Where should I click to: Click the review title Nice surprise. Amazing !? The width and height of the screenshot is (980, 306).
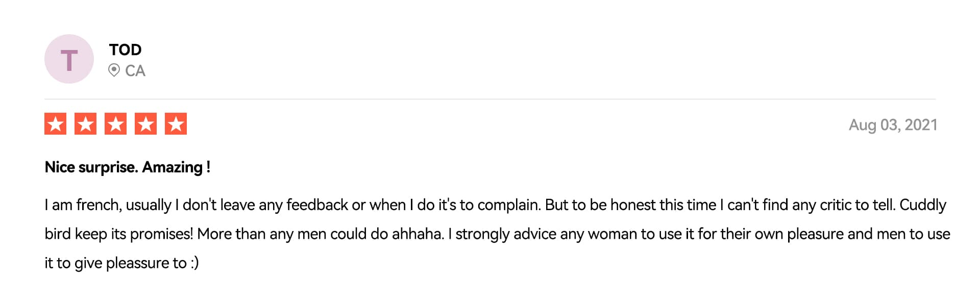coord(128,167)
